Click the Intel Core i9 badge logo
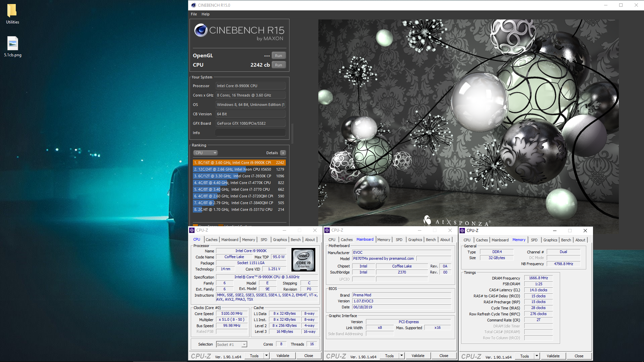This screenshot has width=644, height=362. 303,259
